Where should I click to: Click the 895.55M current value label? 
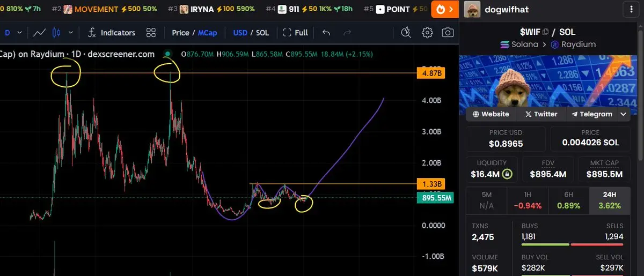[435, 198]
